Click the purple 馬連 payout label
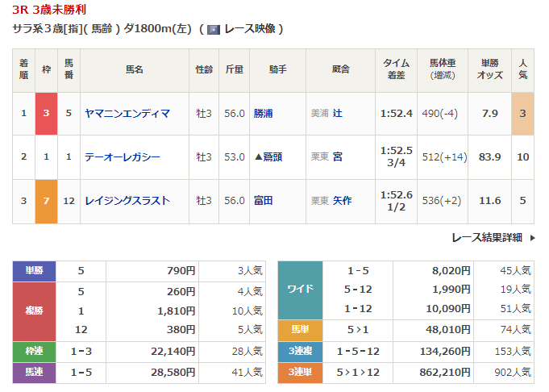Image resolution: width=549 pixels, height=392 pixels. (x=34, y=373)
